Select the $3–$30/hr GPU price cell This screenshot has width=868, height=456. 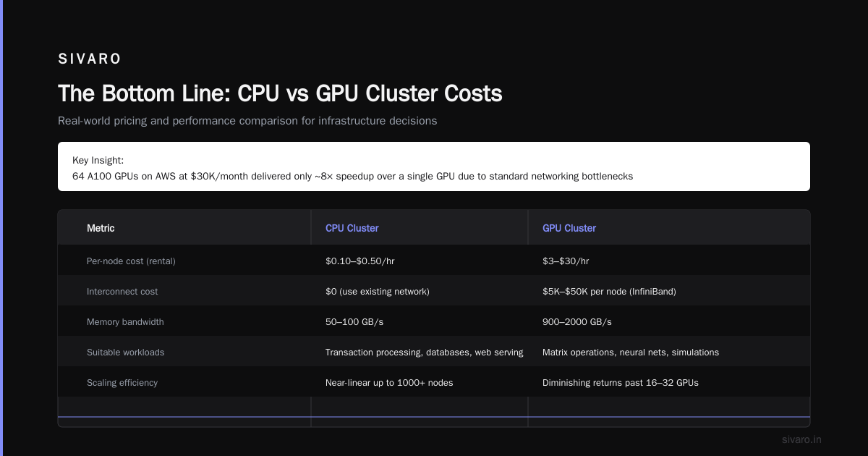[566, 261]
